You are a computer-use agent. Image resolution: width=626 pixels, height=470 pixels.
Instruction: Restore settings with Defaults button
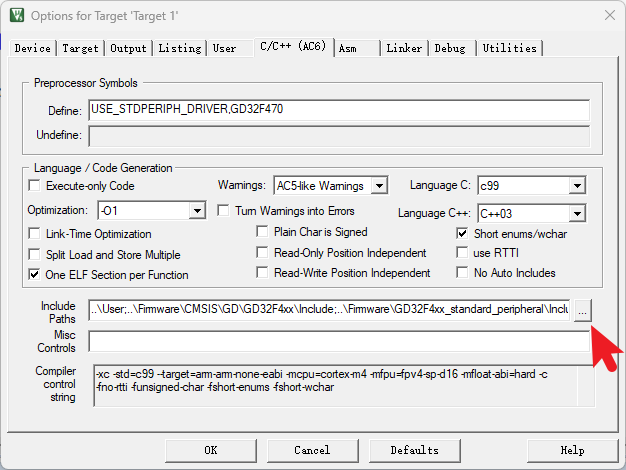(x=415, y=450)
